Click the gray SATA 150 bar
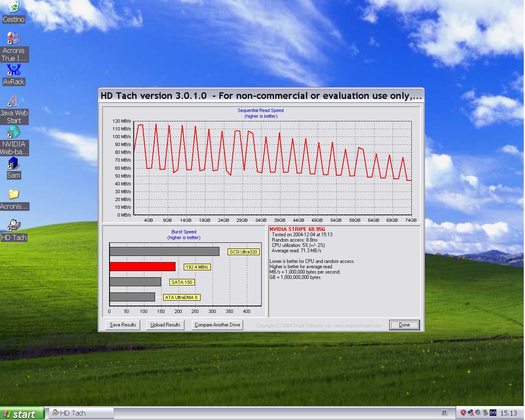The image size is (525, 420). (x=135, y=282)
